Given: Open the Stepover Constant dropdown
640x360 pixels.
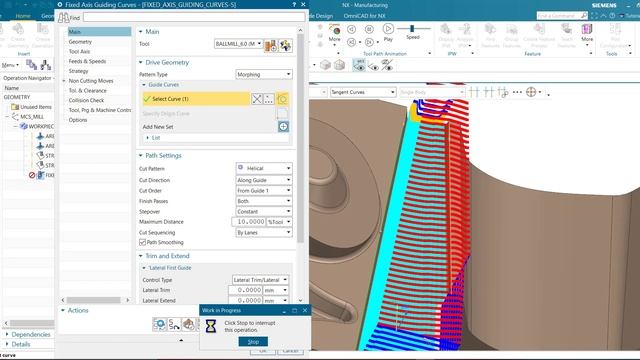Looking at the screenshot, I should click(264, 211).
